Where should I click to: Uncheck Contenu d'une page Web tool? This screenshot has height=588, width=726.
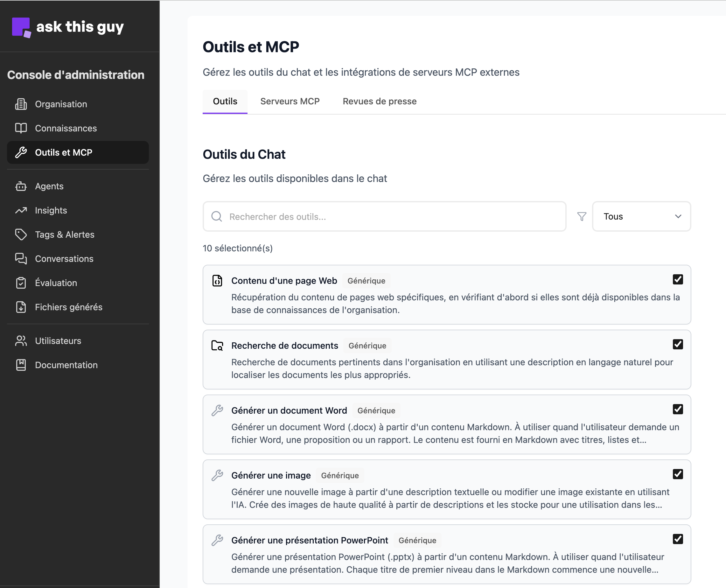pyautogui.click(x=678, y=279)
